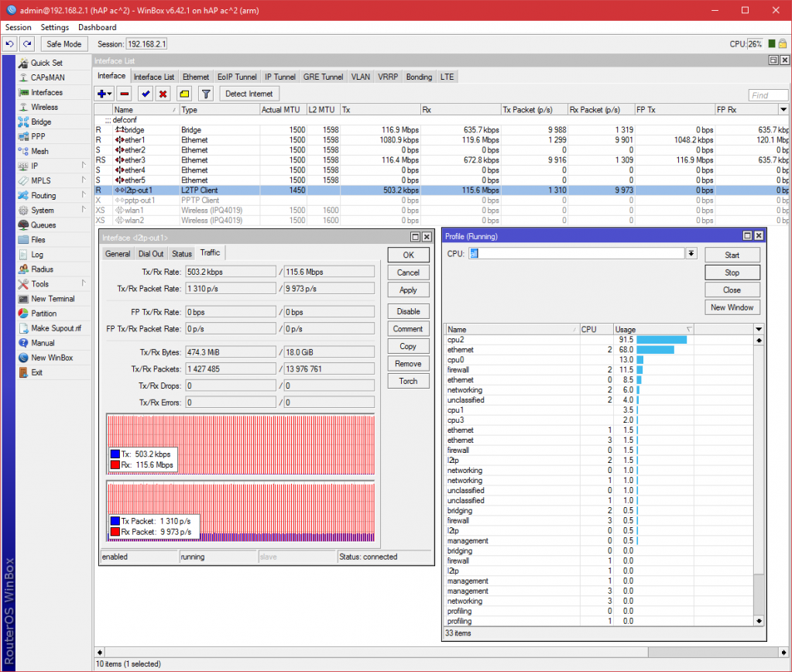Viewport: 792px width, 672px height.
Task: Open the Settings menu
Action: coord(55,27)
